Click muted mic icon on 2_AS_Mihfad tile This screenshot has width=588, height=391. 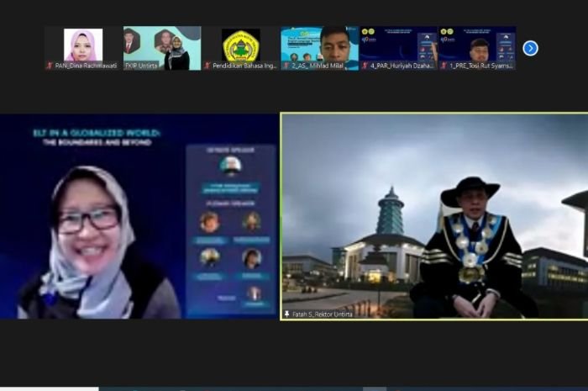pyautogui.click(x=286, y=66)
